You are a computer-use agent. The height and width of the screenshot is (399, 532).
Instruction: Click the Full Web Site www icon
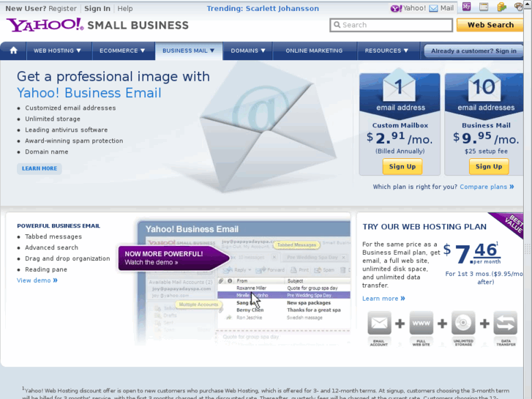pyautogui.click(x=421, y=323)
